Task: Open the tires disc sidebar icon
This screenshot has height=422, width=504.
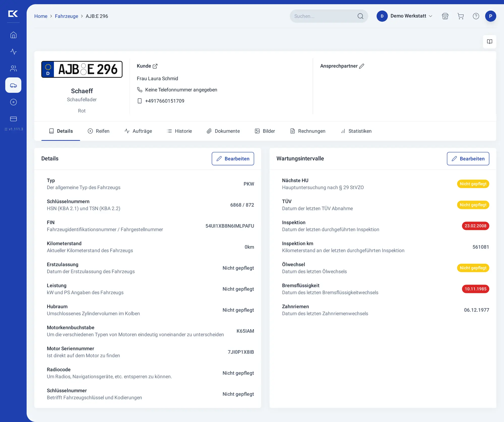Action: pos(13,102)
